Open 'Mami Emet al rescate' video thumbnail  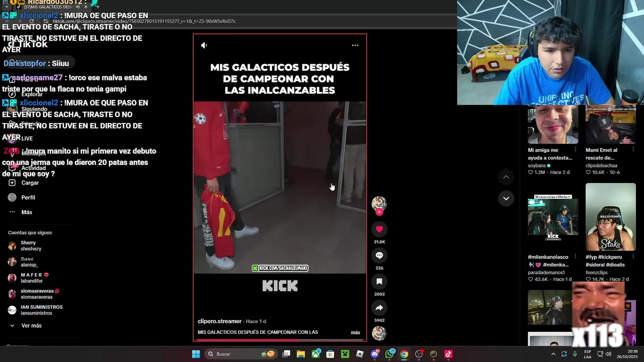click(611, 125)
